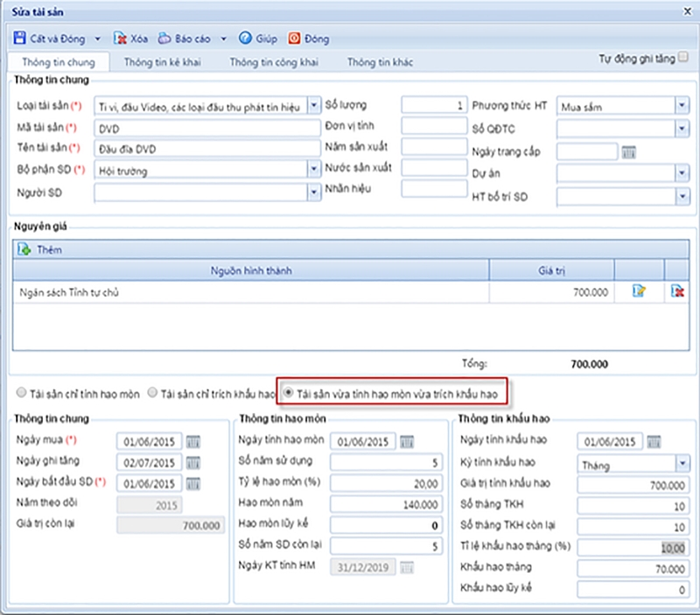This screenshot has height=615, width=700.
Task: Click the Giá trị column header
Action: [x=551, y=270]
